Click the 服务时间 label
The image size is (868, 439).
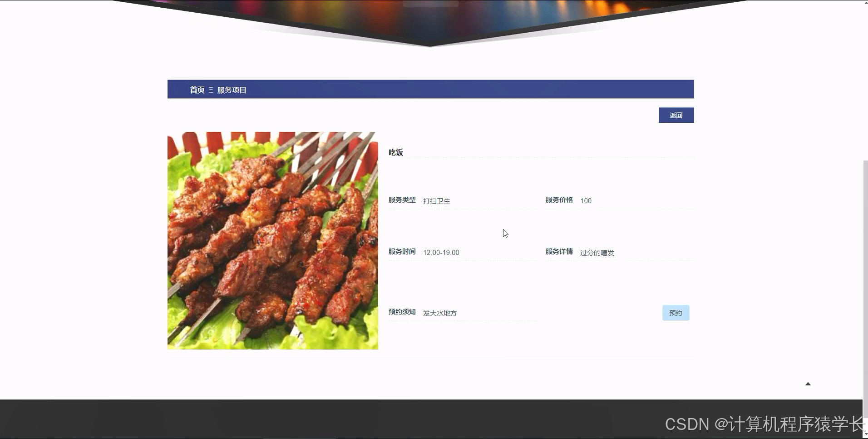tap(402, 252)
